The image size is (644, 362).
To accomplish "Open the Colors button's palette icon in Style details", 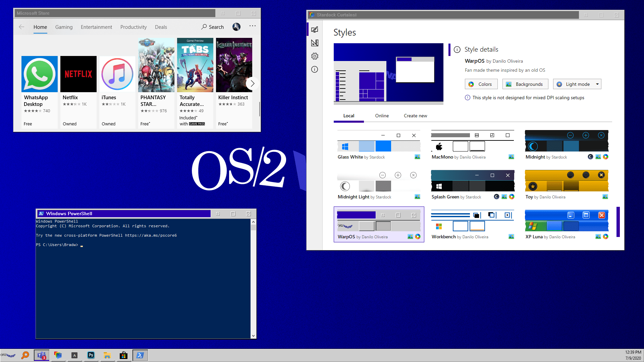I will (x=471, y=84).
